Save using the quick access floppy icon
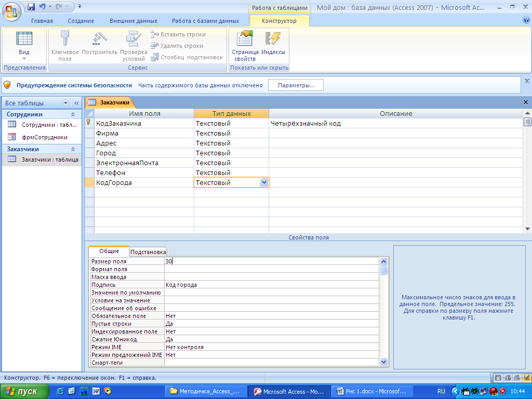 pos(31,6)
